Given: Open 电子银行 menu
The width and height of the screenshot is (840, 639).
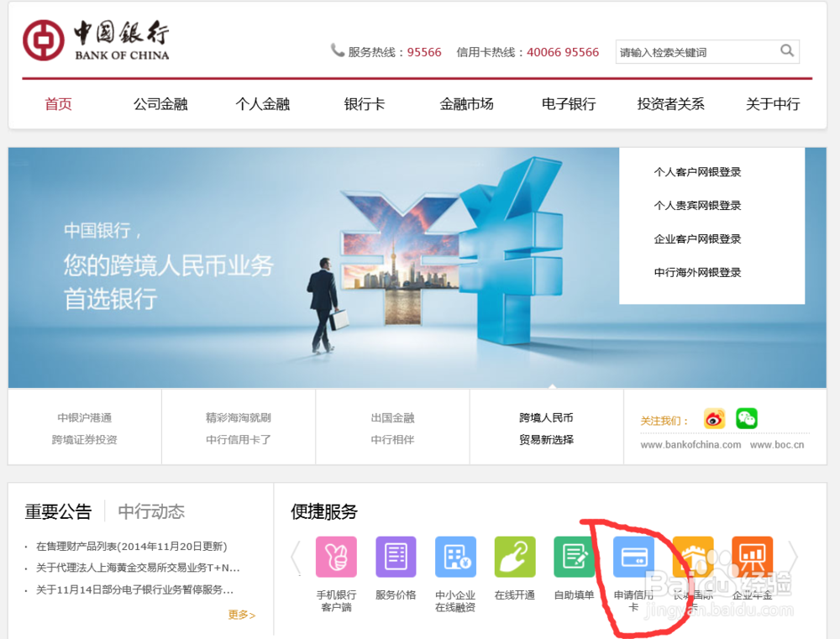Looking at the screenshot, I should pyautogui.click(x=569, y=104).
